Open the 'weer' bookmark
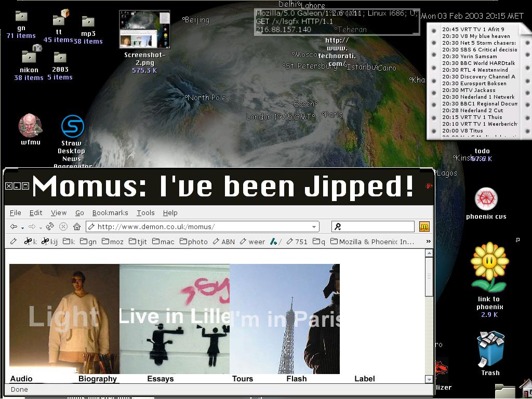 click(x=252, y=242)
